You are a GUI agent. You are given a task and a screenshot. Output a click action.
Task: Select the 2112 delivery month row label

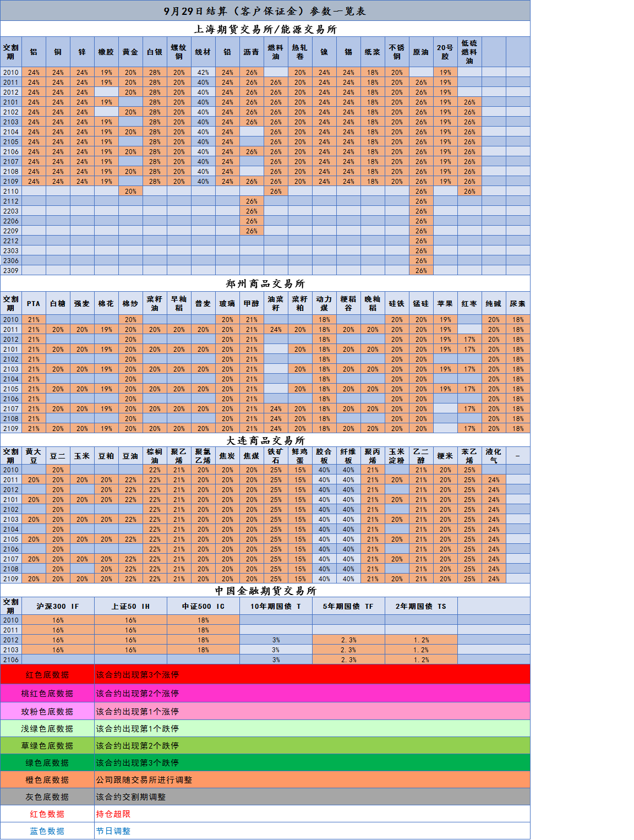[x=11, y=201]
